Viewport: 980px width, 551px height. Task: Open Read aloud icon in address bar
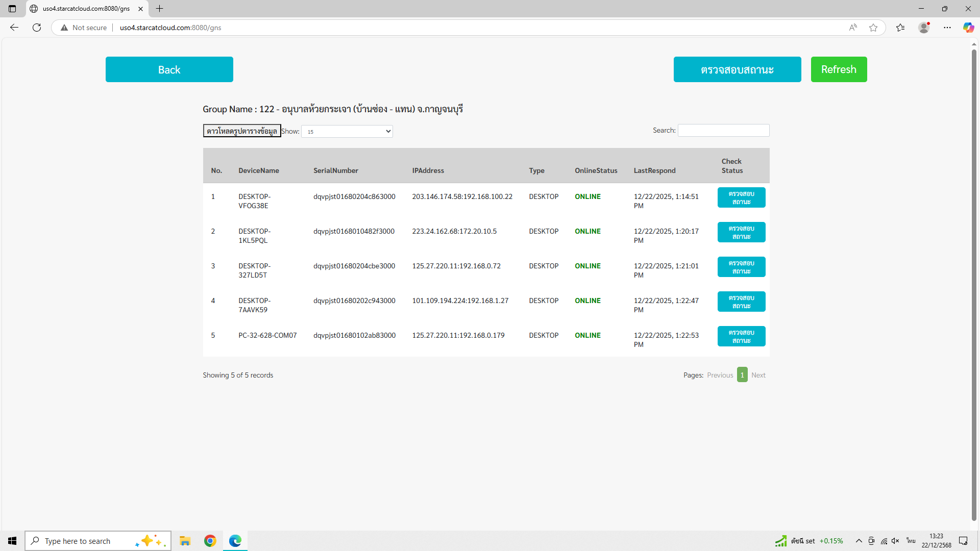pos(853,28)
